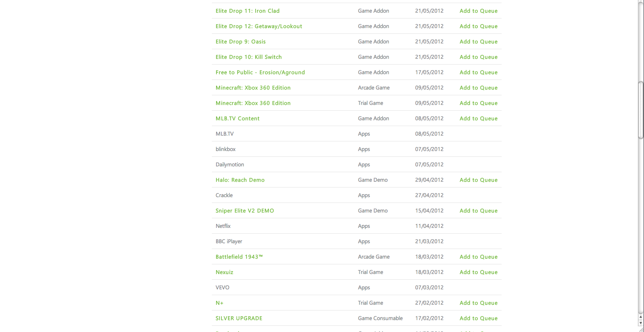This screenshot has width=644, height=332.
Task: Select Game Demo type in Halo: Reach row
Action: click(373, 180)
